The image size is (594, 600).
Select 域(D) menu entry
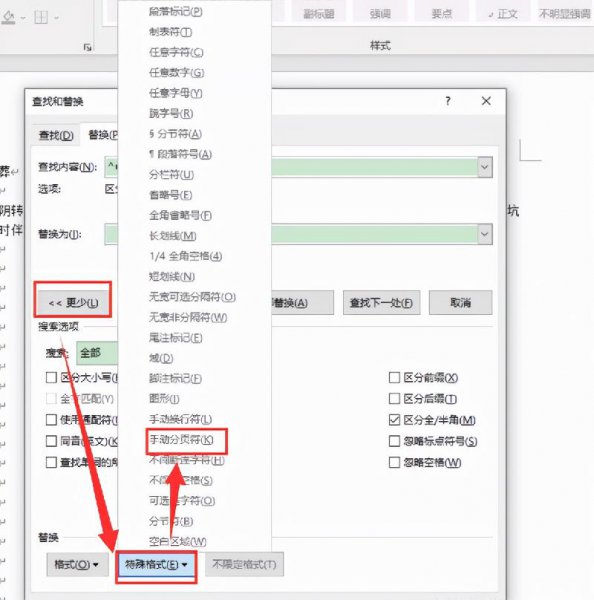click(x=161, y=358)
